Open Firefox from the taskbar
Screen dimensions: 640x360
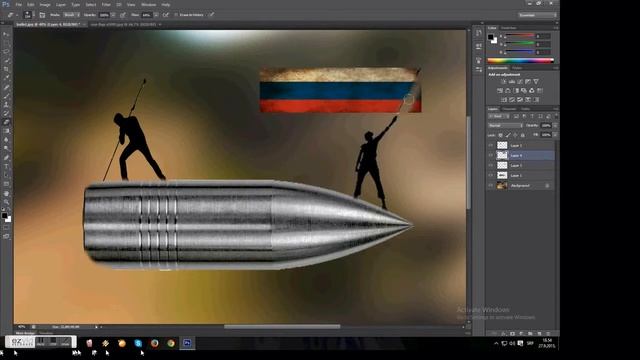coord(155,343)
